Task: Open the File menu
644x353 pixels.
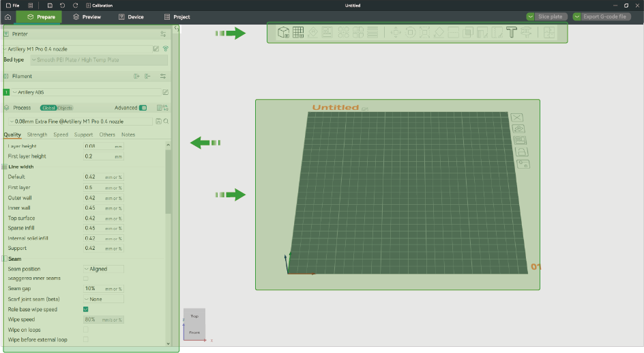Action: coord(13,5)
